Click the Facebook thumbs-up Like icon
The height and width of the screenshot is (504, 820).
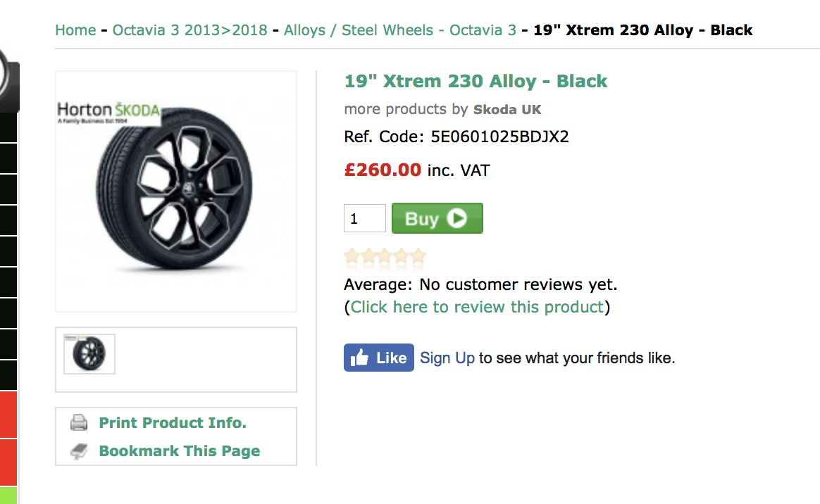361,358
